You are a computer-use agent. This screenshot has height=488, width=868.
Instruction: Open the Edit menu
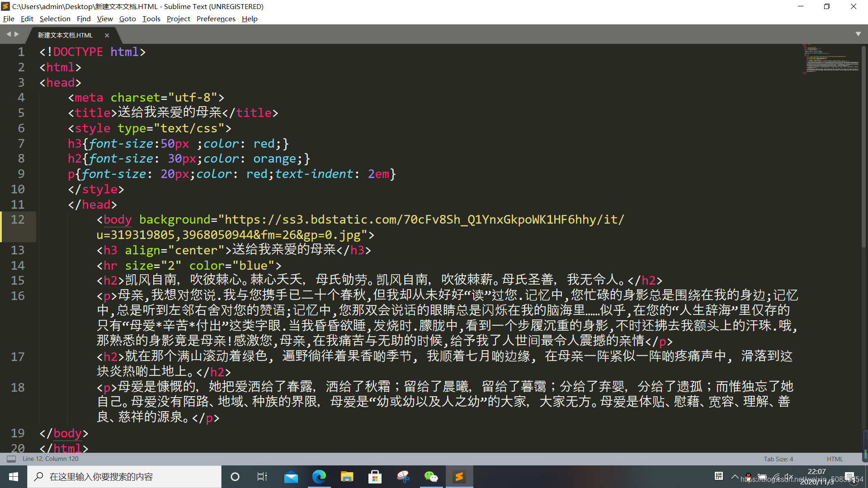coord(27,19)
